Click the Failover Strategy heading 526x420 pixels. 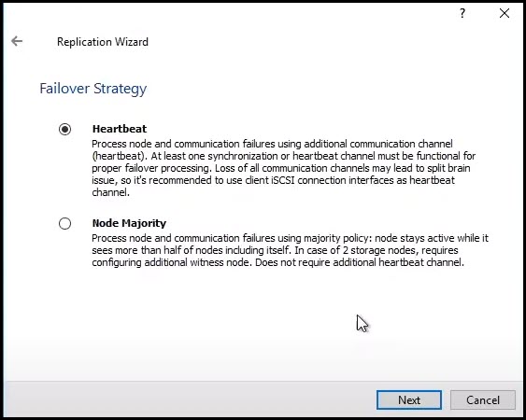tap(92, 89)
